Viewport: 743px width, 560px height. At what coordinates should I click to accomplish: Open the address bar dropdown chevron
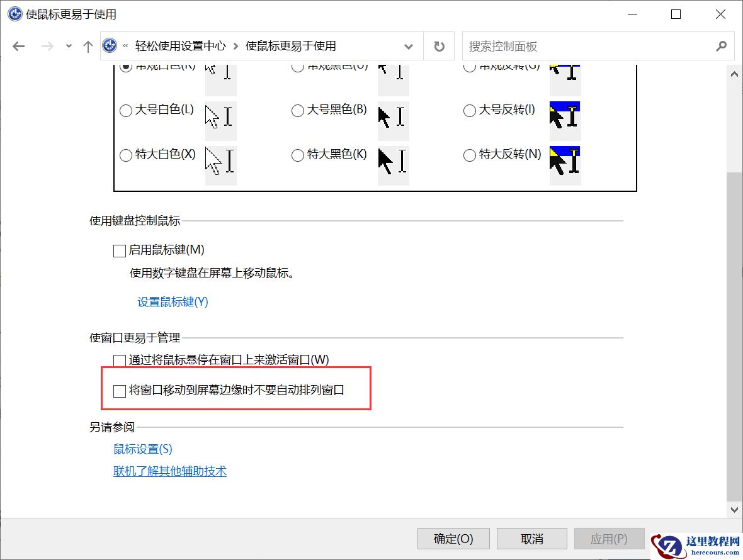(x=409, y=46)
